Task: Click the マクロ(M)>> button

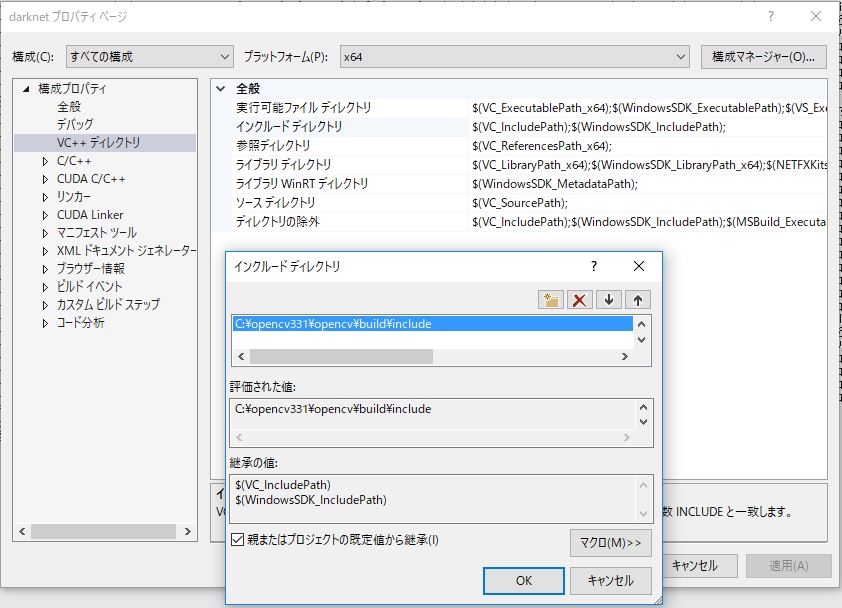Action: [610, 543]
